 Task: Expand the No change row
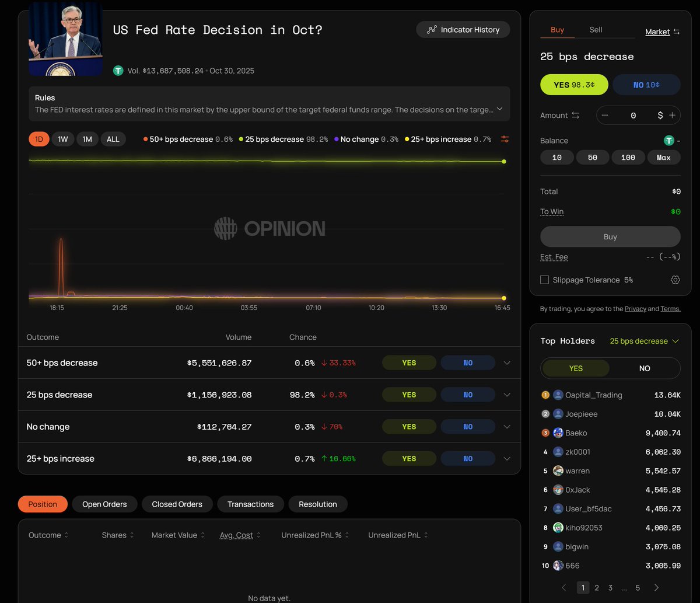[507, 427]
